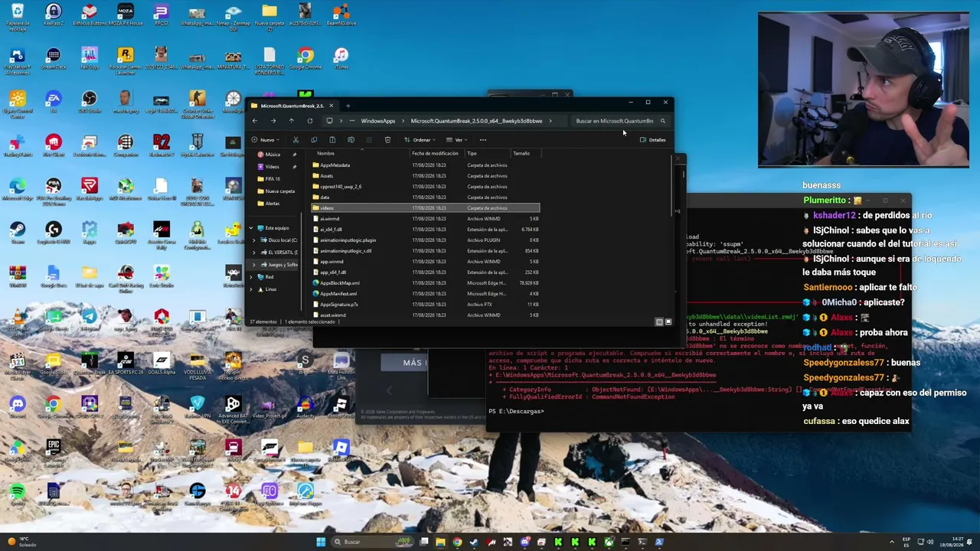980x551 pixels.
Task: Refresh the File Explorer folder view
Action: [309, 121]
